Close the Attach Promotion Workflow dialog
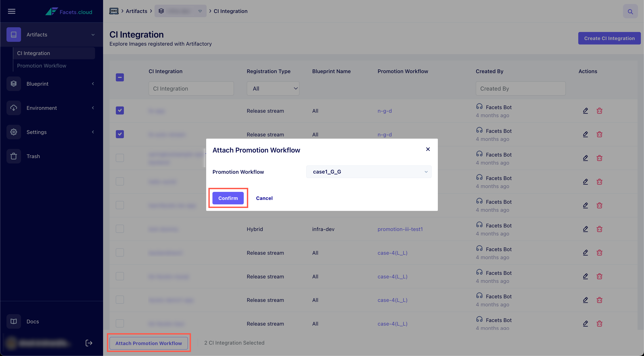Image resolution: width=644 pixels, height=356 pixels. pyautogui.click(x=428, y=149)
